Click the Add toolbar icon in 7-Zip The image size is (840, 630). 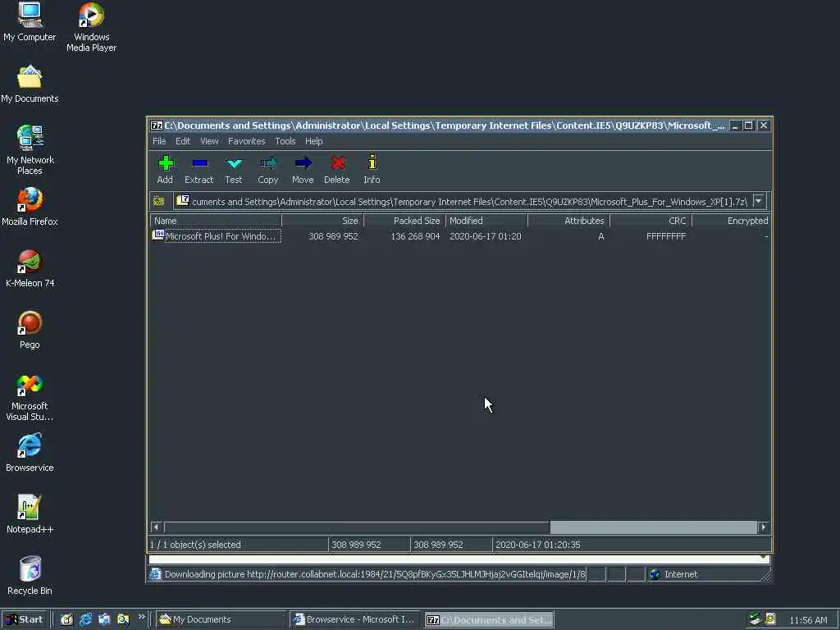165,169
